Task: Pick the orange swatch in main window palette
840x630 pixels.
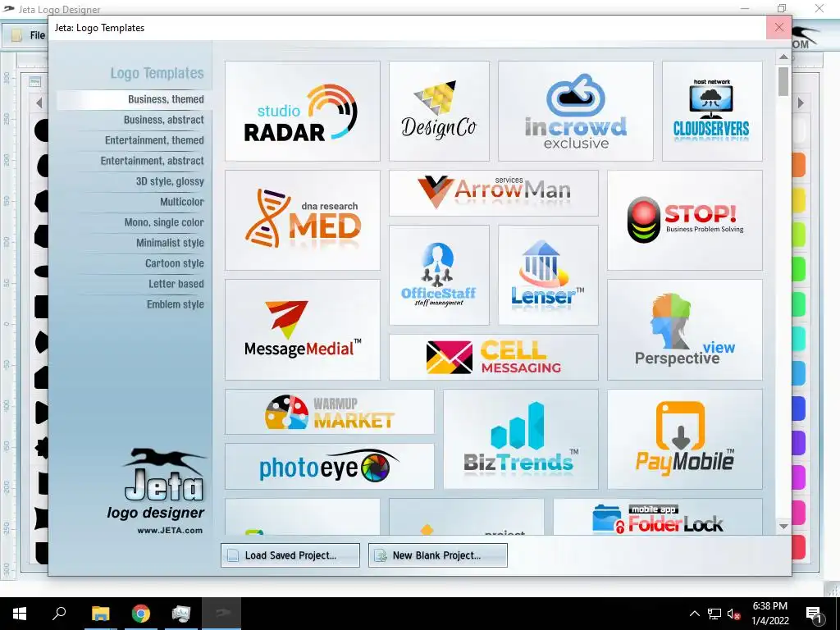Action: pyautogui.click(x=798, y=165)
